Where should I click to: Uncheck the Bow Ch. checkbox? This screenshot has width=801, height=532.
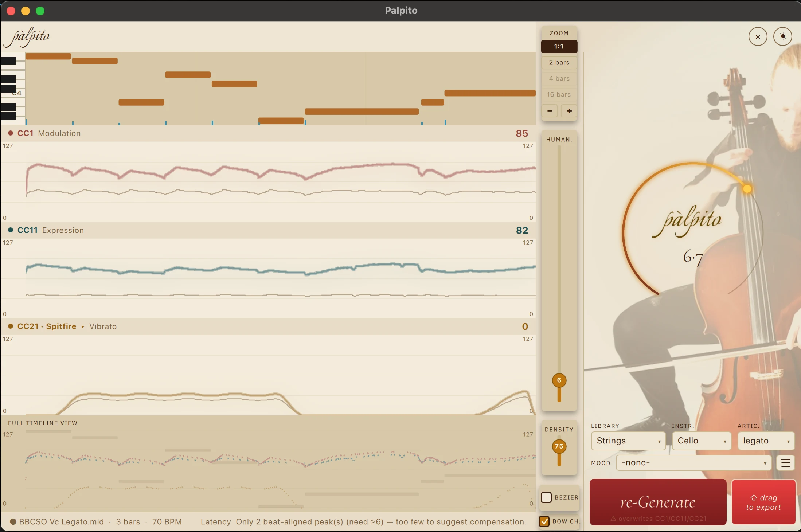[x=544, y=521]
